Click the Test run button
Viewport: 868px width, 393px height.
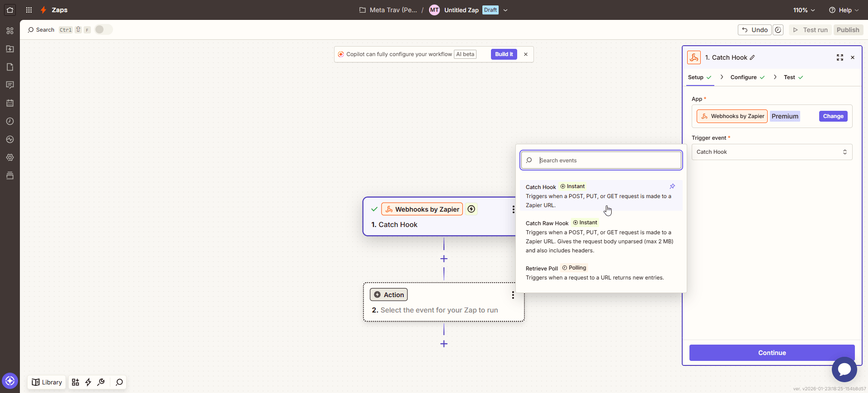(810, 30)
